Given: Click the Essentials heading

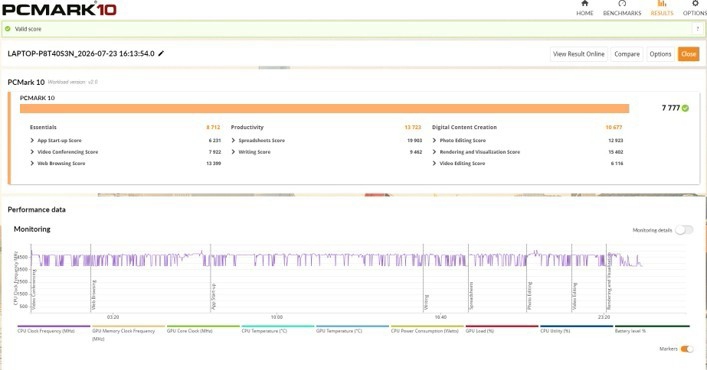Looking at the screenshot, I should coord(43,128).
